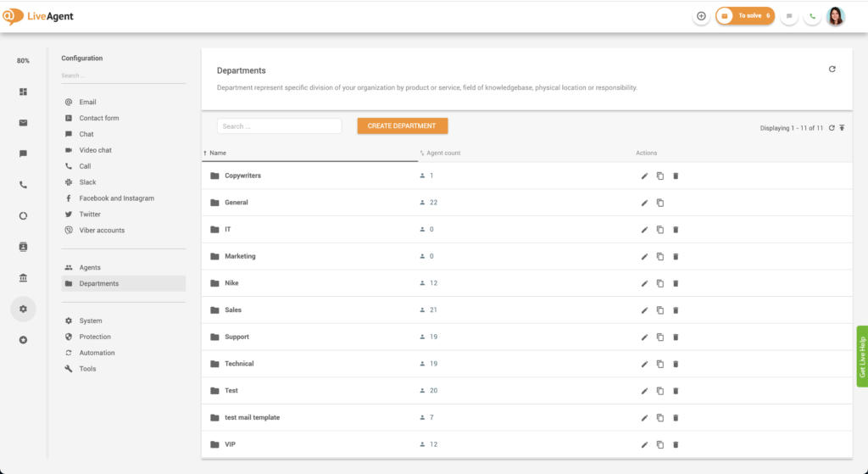Open the tickets envelope icon in left sidebar
The width and height of the screenshot is (868, 474).
tap(23, 123)
